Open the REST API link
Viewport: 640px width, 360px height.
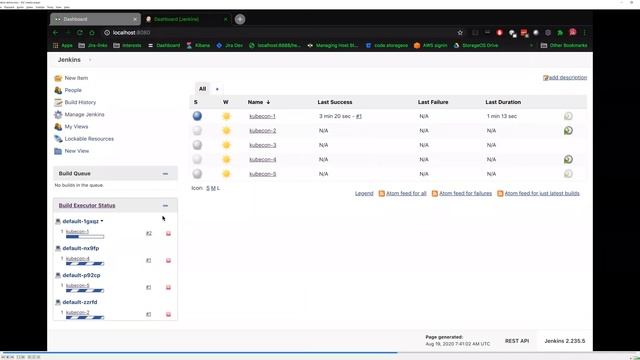[517, 341]
